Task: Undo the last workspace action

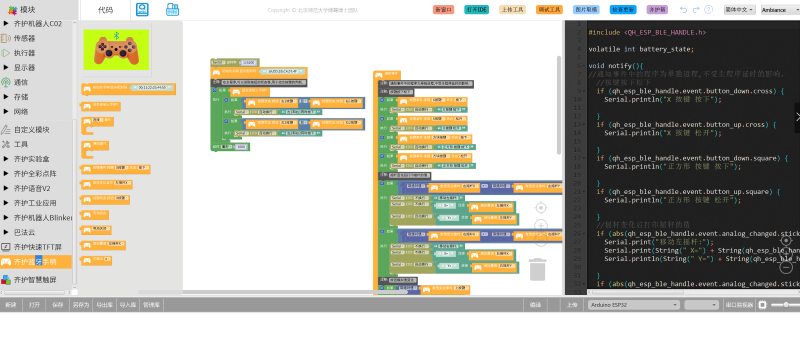Action: [x=684, y=10]
